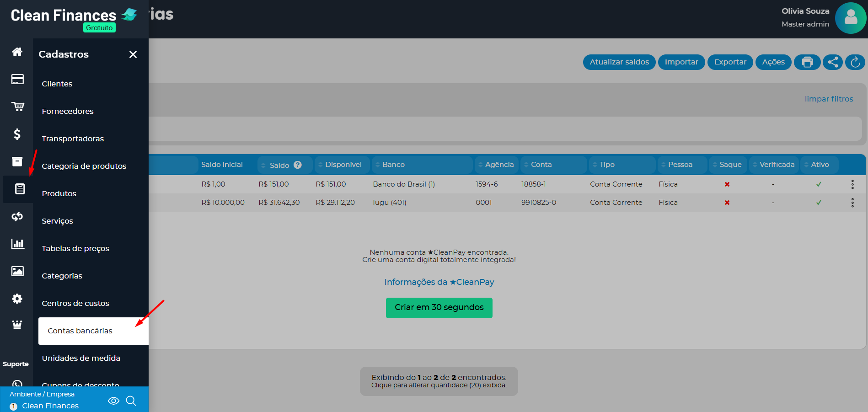Screen dimensions: 868x412
Task: Click Criar em 30 segundos button
Action: click(x=439, y=308)
